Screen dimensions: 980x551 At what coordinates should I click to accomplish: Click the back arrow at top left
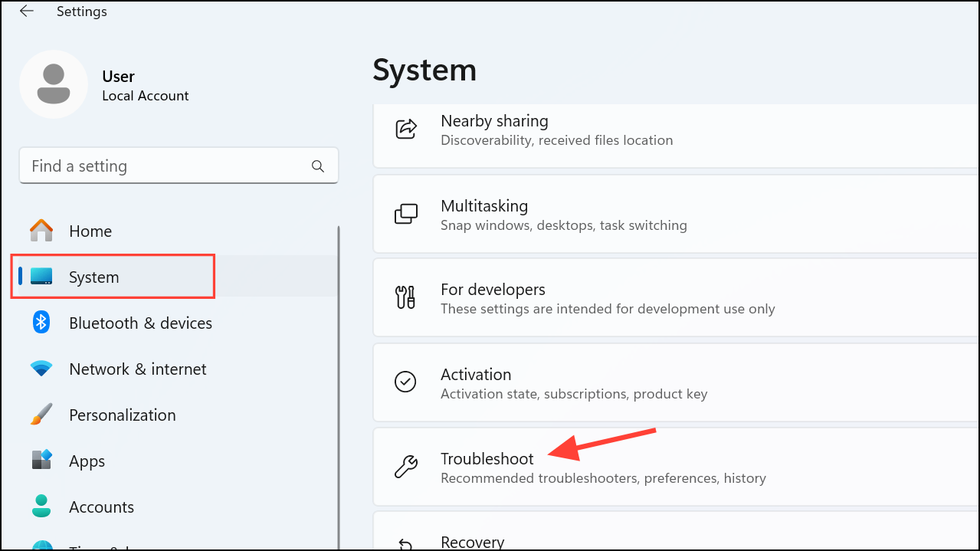[x=25, y=11]
